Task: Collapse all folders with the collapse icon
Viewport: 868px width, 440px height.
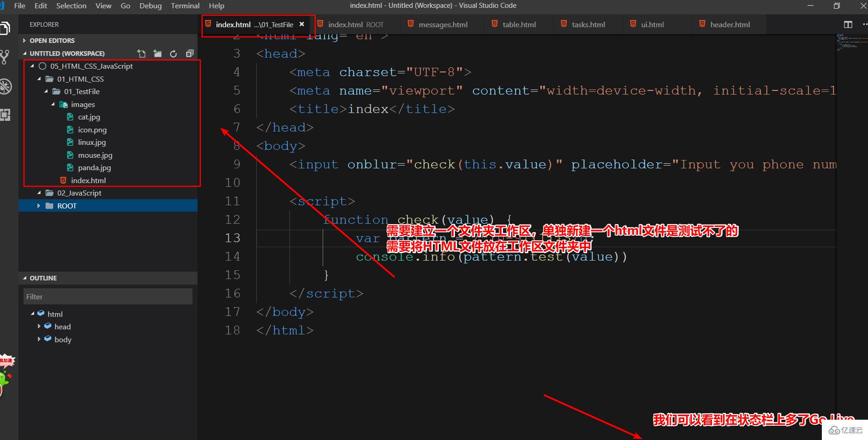Action: tap(190, 54)
